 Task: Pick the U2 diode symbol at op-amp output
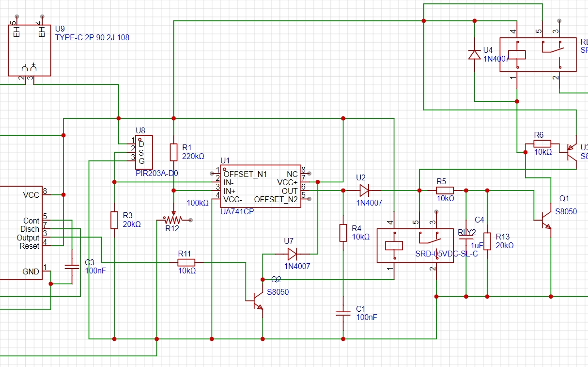coord(364,191)
